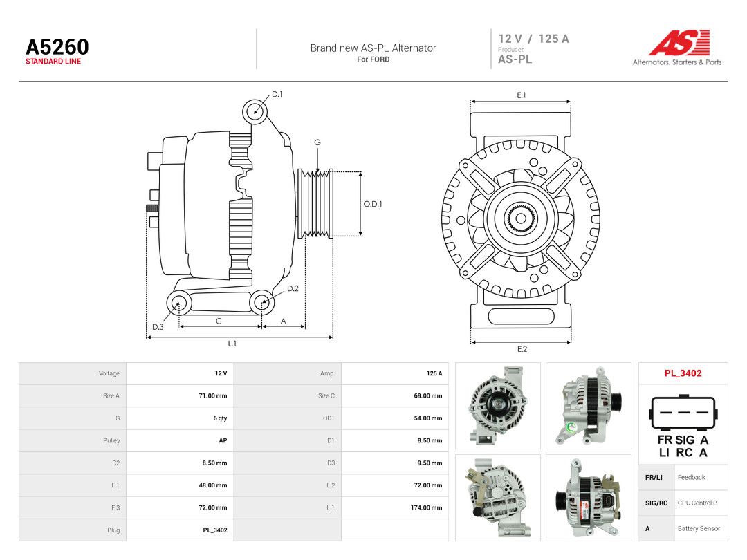Open the side view photo with black pulley
This screenshot has width=747, height=560.
click(589, 406)
